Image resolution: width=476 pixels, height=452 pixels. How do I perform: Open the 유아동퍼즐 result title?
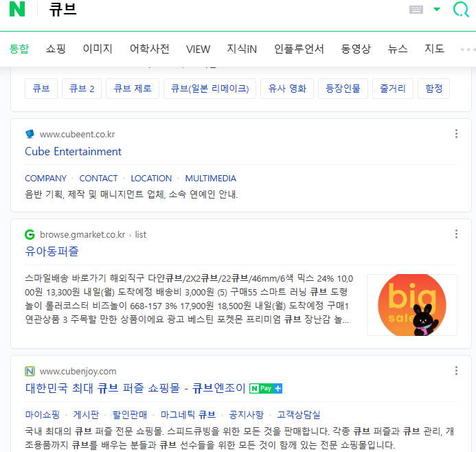pos(52,251)
